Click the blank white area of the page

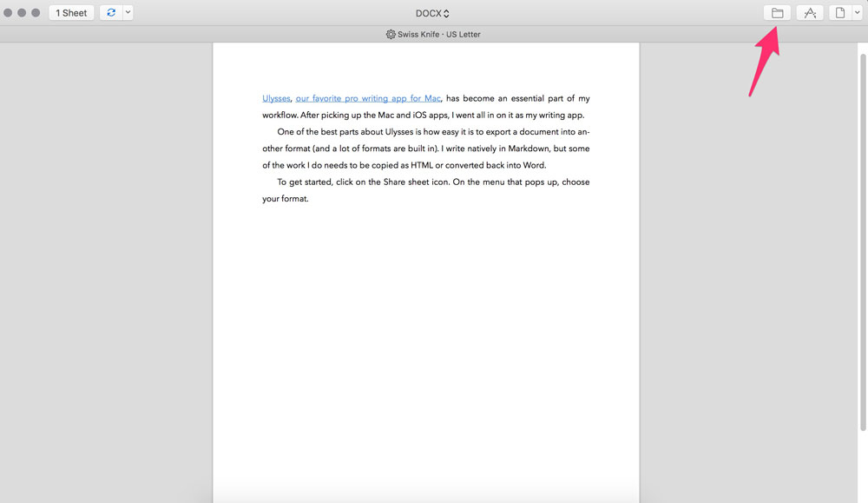click(425, 347)
